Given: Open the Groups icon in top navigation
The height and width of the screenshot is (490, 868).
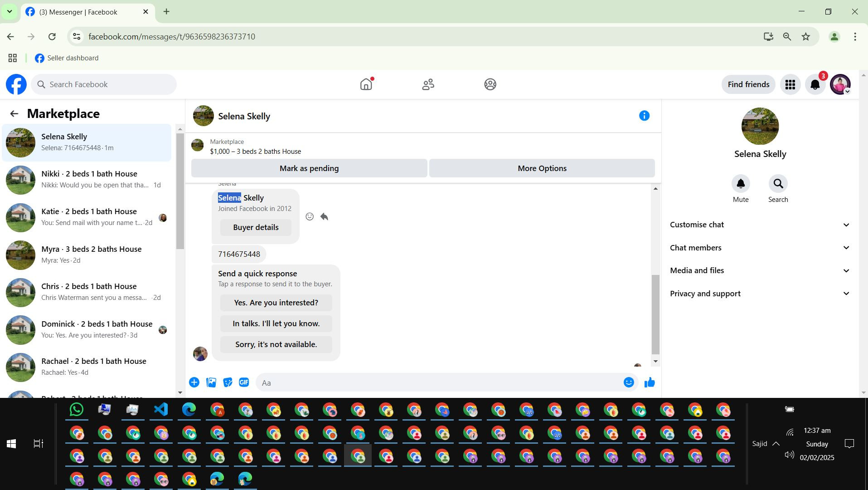Looking at the screenshot, I should [x=490, y=84].
